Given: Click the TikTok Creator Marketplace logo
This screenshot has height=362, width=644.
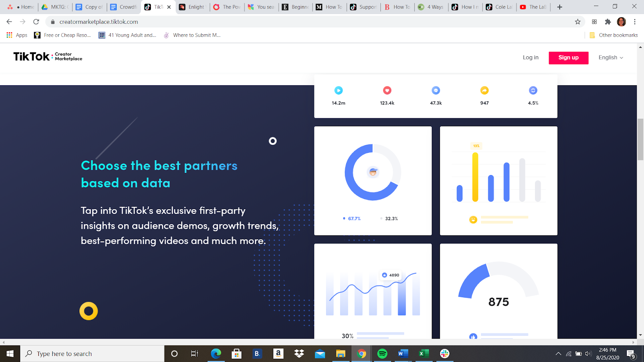Looking at the screenshot, I should pyautogui.click(x=47, y=57).
